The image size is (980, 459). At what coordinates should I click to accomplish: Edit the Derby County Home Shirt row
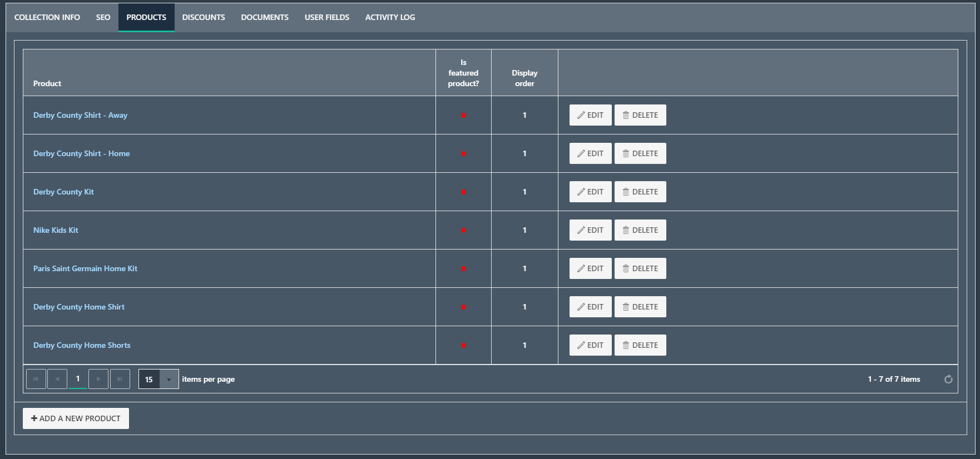tap(590, 307)
